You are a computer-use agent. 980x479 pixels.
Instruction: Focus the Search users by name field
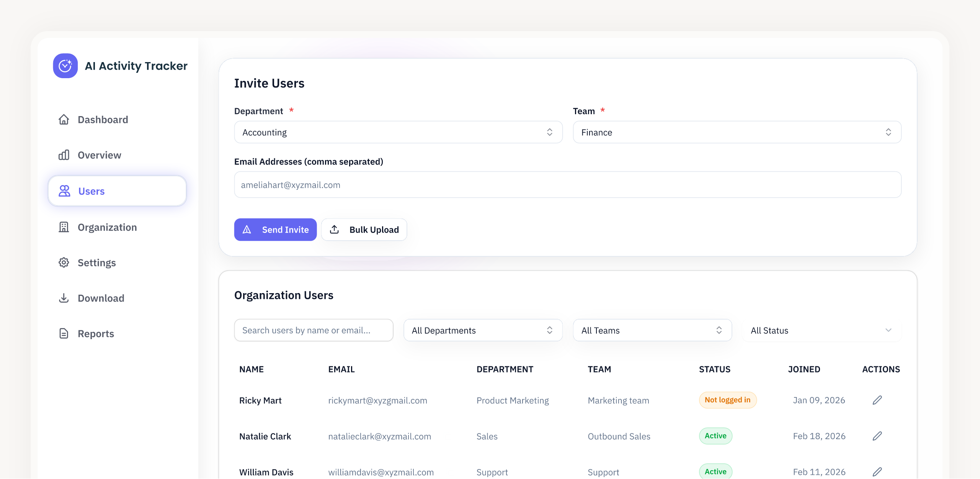click(314, 330)
